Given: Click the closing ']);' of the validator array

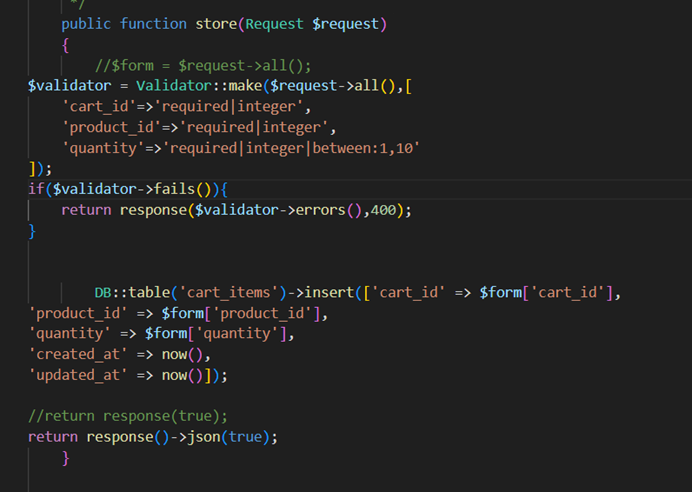Looking at the screenshot, I should coord(40,169).
